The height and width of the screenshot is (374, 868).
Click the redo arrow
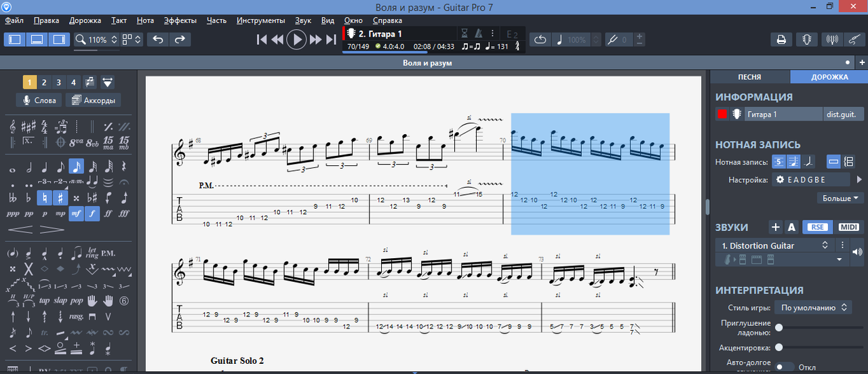[180, 39]
